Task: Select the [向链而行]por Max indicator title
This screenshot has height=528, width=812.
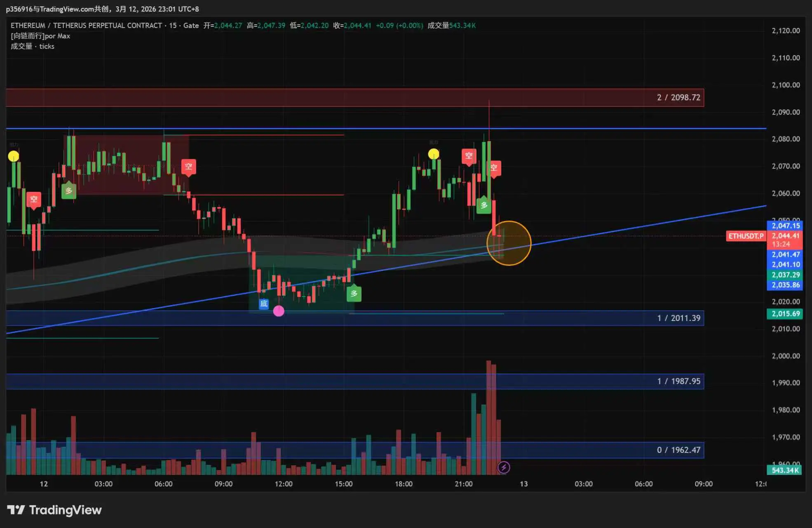Action: coord(40,36)
